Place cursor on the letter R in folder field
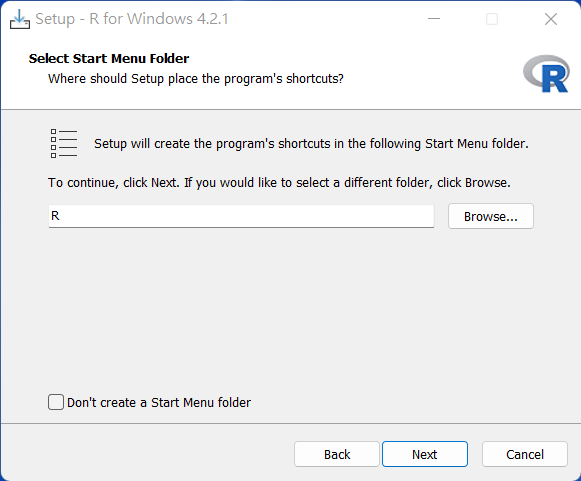The image size is (581, 481). 55,216
